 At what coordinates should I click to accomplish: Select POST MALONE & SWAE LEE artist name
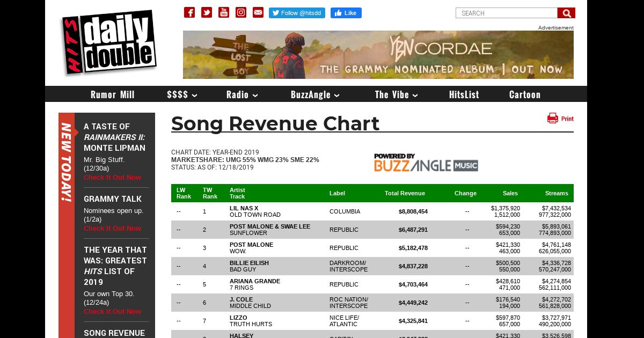(x=270, y=226)
